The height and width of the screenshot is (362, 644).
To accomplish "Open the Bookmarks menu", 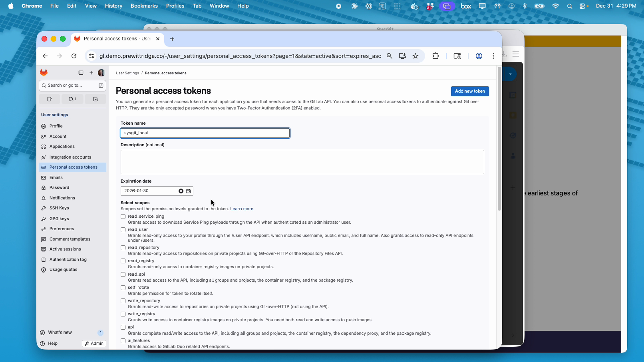I will coord(144,6).
